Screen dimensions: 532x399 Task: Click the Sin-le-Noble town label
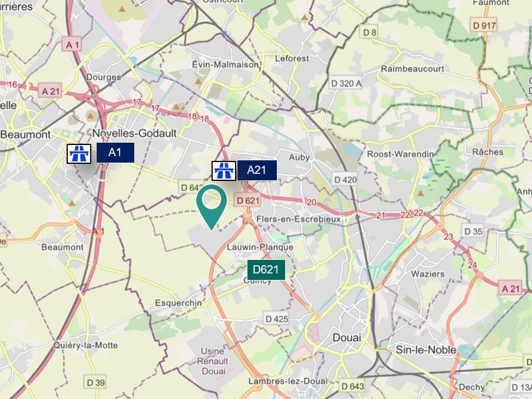[x=426, y=350]
